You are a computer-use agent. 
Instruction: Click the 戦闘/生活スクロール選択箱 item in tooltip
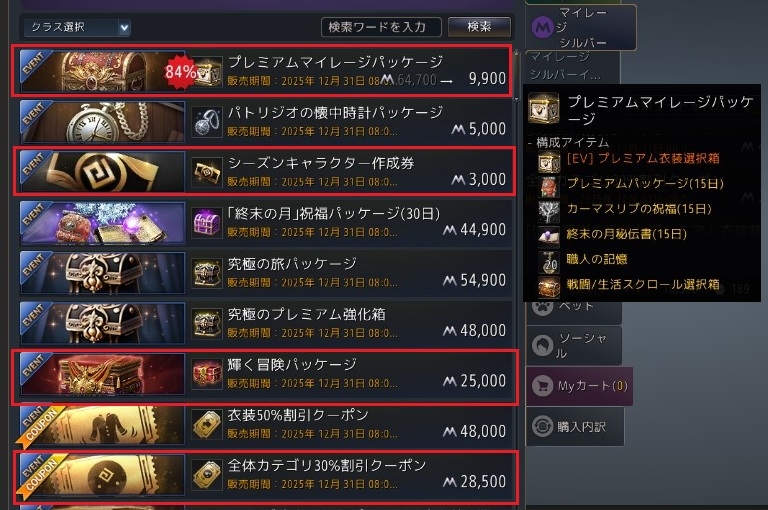coord(643,285)
